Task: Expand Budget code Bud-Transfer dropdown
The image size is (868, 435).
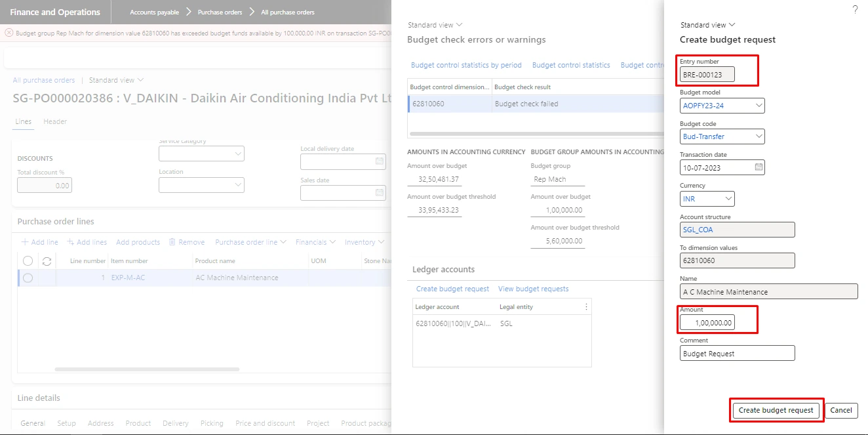Action: click(759, 136)
